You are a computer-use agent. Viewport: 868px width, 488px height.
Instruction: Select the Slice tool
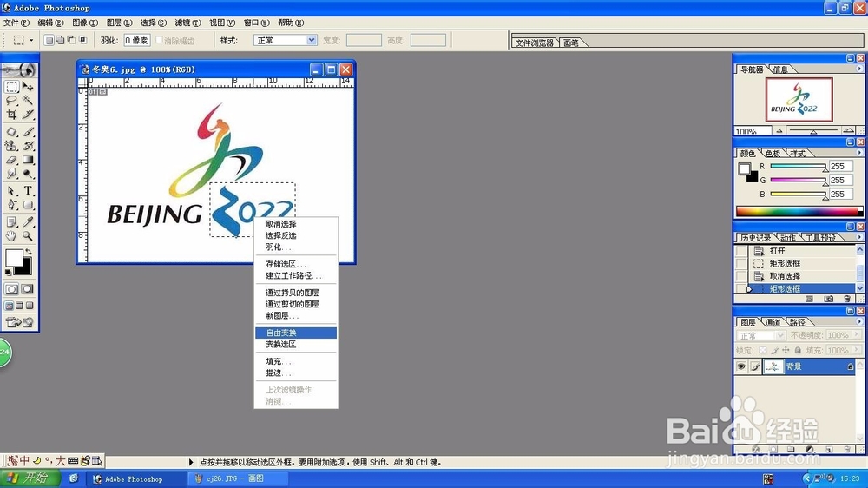tap(28, 115)
